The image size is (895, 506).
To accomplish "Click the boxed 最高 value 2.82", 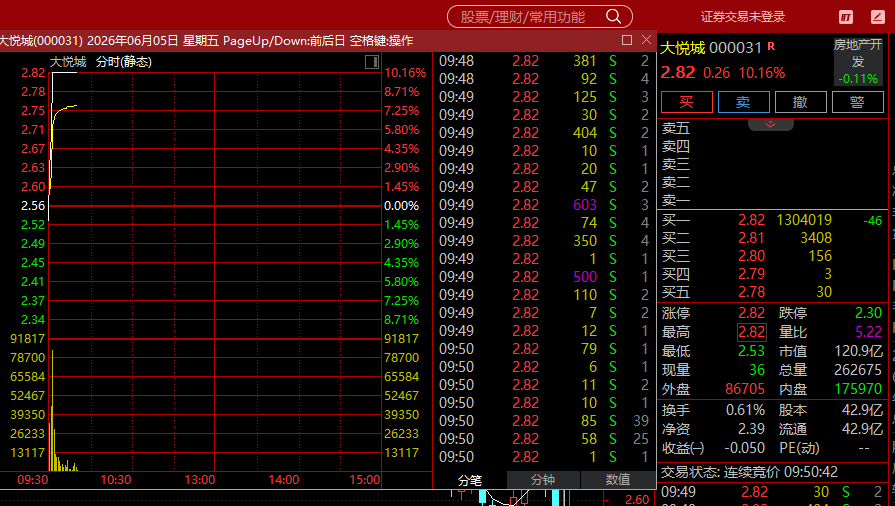I will coord(751,332).
